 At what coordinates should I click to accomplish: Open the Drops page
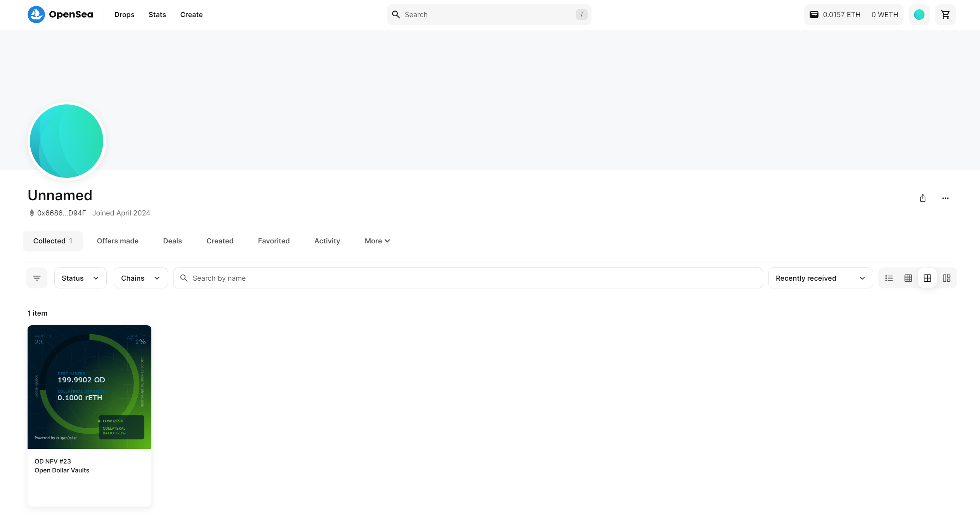pos(124,15)
